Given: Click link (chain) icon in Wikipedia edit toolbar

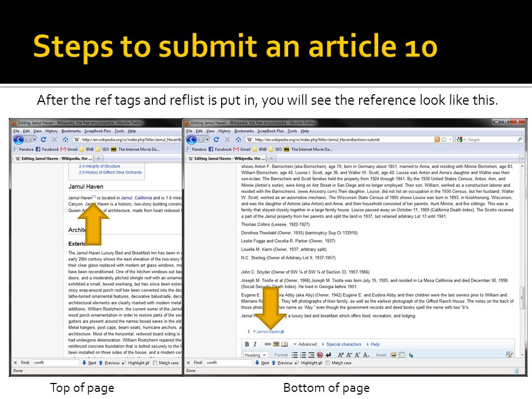Looking at the screenshot, I should [268, 344].
